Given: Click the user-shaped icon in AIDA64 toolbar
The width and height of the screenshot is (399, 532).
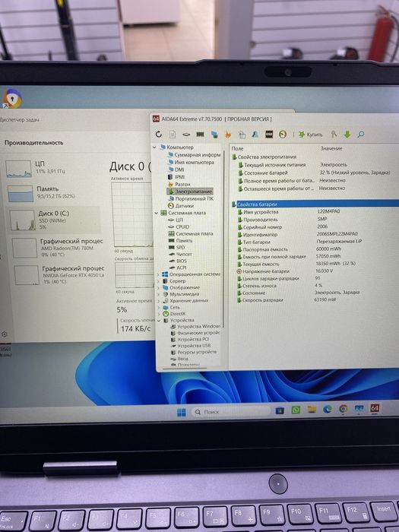Looking at the screenshot, I should point(255,135).
